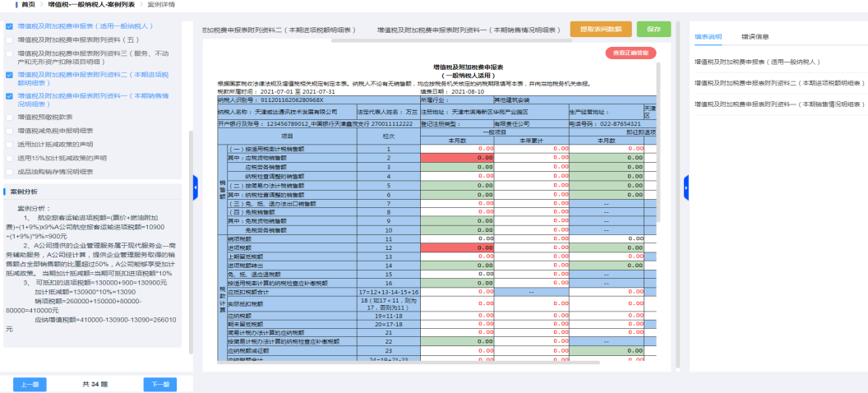868x393 pixels.
Task: Click the orange 提取表间数据 button
Action: [x=601, y=29]
